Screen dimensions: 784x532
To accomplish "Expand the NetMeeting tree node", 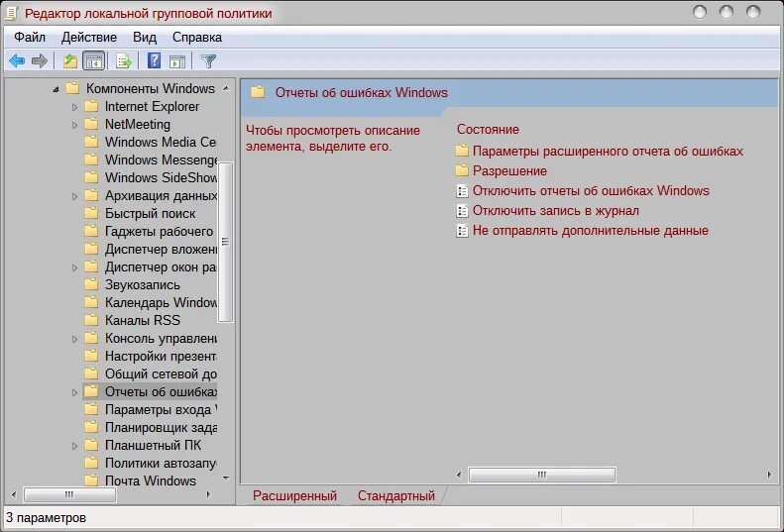I will point(74,125).
